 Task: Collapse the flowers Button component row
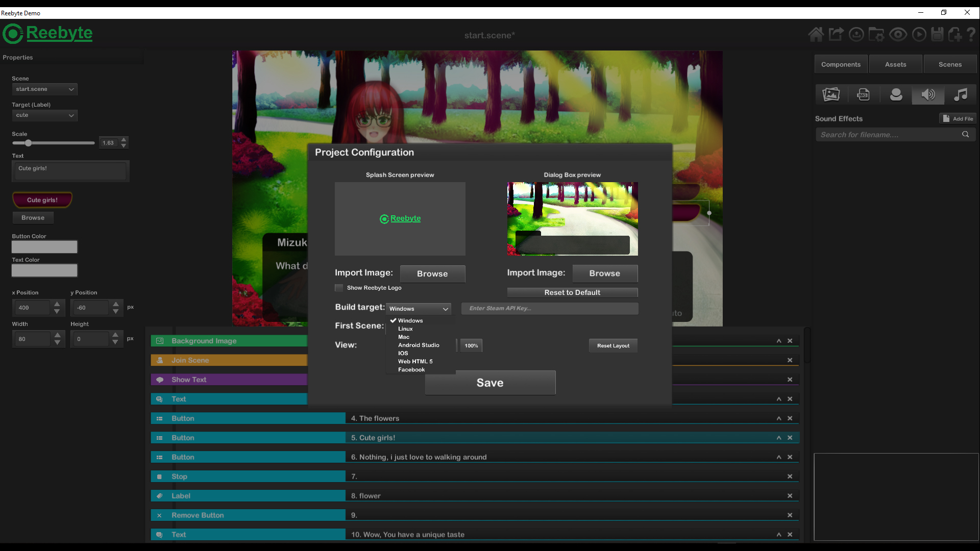[779, 418]
